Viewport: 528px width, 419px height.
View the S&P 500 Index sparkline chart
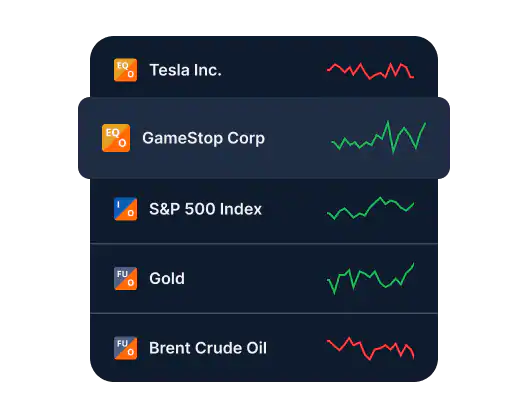pos(370,208)
